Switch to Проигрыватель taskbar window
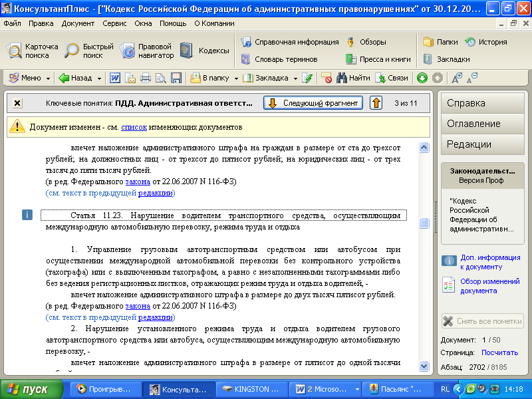Viewport: 532px width, 399px height. [105, 389]
